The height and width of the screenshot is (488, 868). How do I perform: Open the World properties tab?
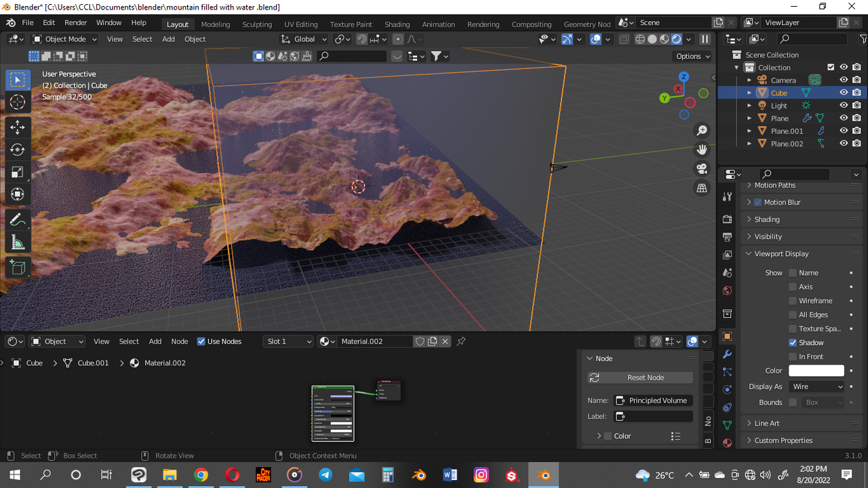tap(727, 291)
